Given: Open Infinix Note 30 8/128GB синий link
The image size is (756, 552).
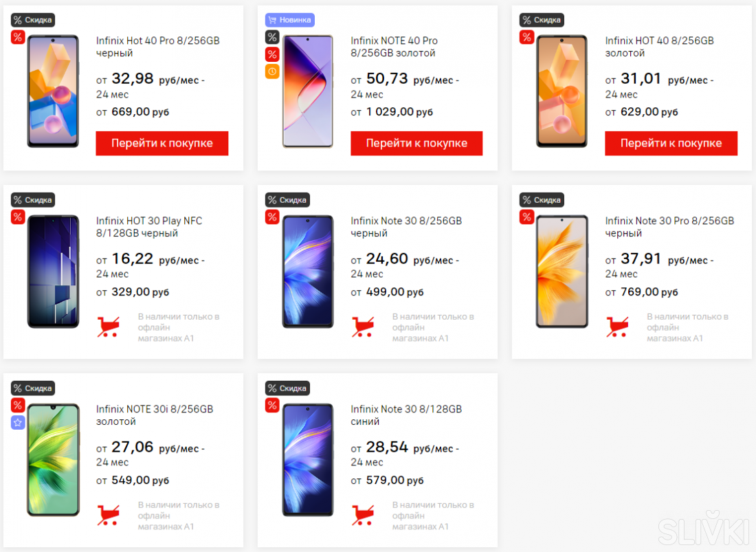Looking at the screenshot, I should (x=406, y=415).
